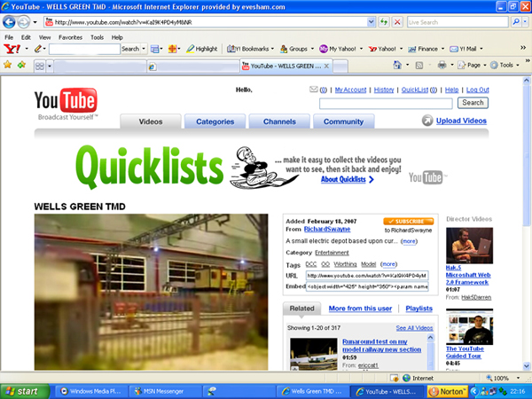
Task: Expand Yahoo toolbar overflow chevron
Action: (x=523, y=48)
